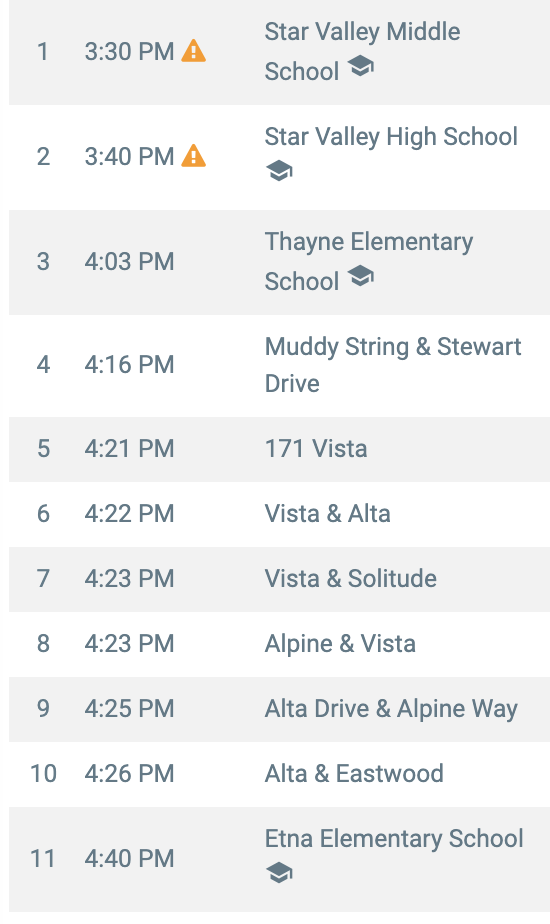Select the Star Valley Middle School stop

279,52
